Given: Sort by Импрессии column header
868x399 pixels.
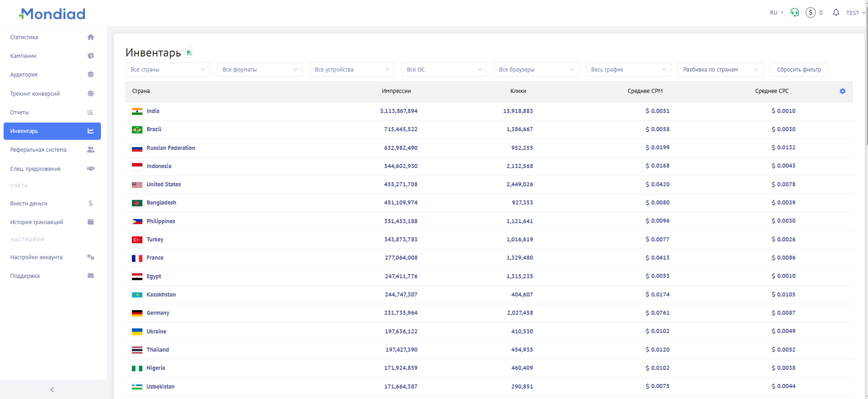Looking at the screenshot, I should coord(396,91).
